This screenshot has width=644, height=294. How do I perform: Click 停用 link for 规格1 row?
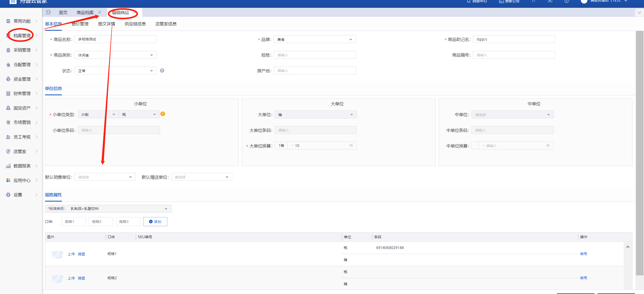click(x=583, y=254)
